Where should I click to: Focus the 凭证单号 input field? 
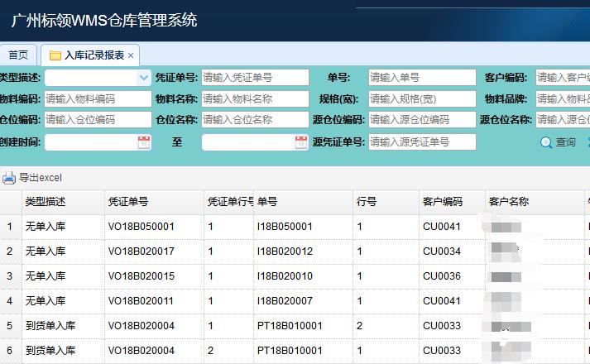[x=255, y=78]
